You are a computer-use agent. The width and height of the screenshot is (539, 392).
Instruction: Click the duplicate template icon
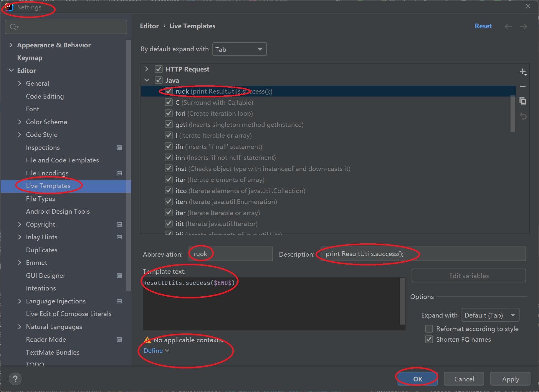(x=523, y=101)
